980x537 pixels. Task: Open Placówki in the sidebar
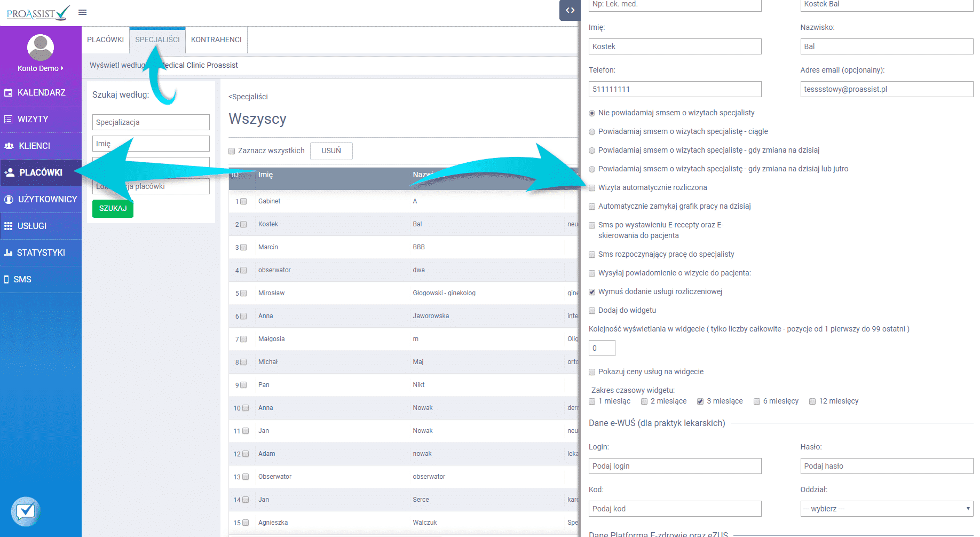pos(41,172)
